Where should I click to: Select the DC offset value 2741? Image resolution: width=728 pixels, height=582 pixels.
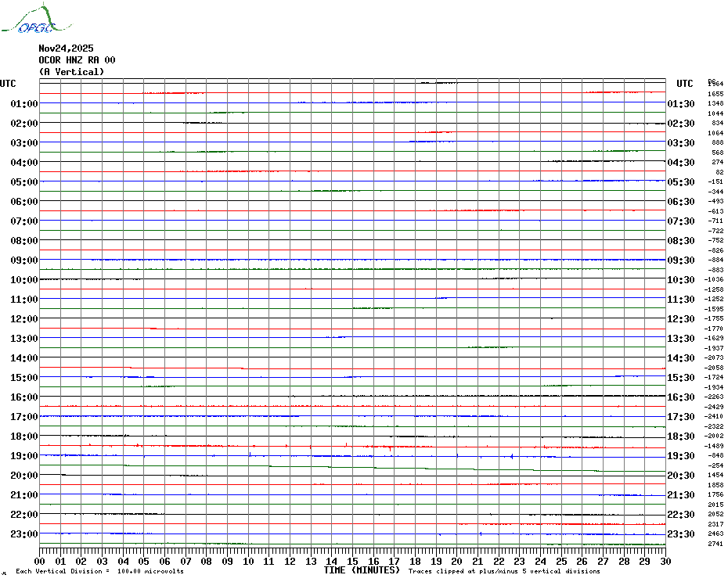715,544
